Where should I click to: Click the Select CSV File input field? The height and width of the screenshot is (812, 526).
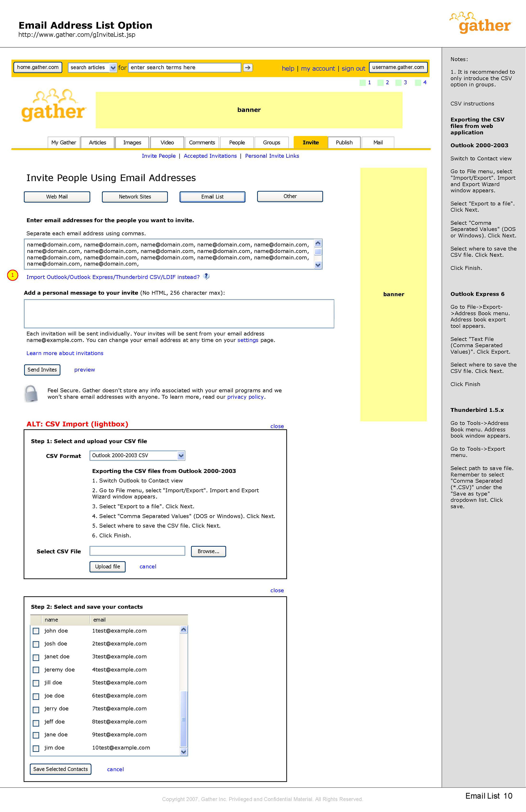pos(137,551)
